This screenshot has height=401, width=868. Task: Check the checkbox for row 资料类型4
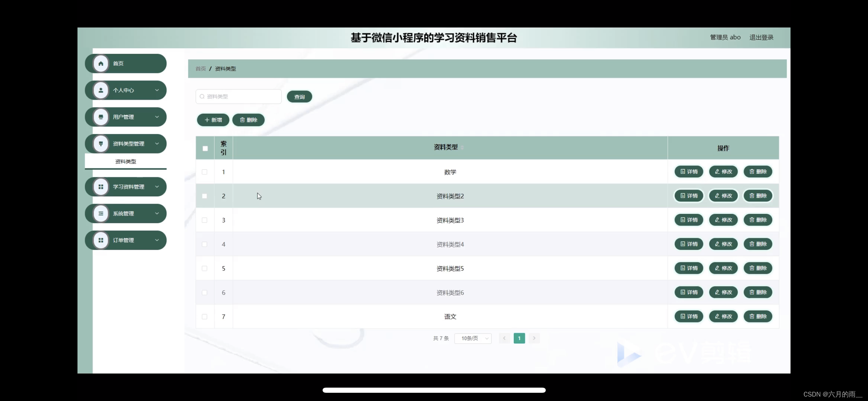point(205,244)
